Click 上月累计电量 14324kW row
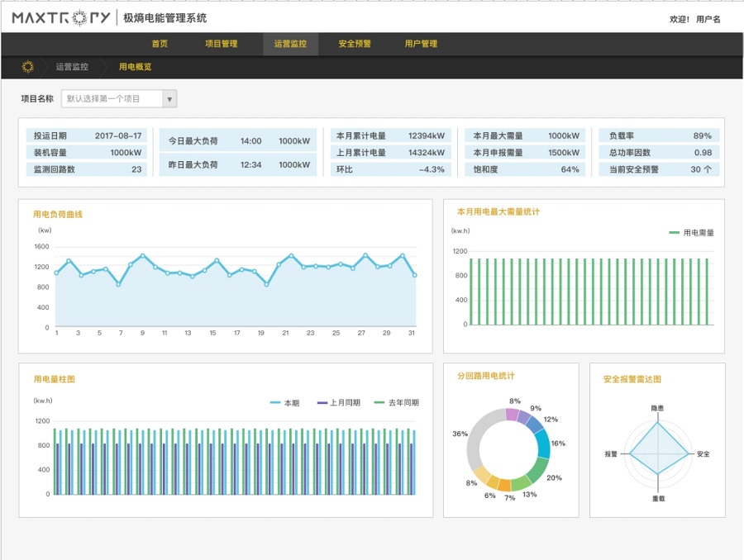 (390, 152)
